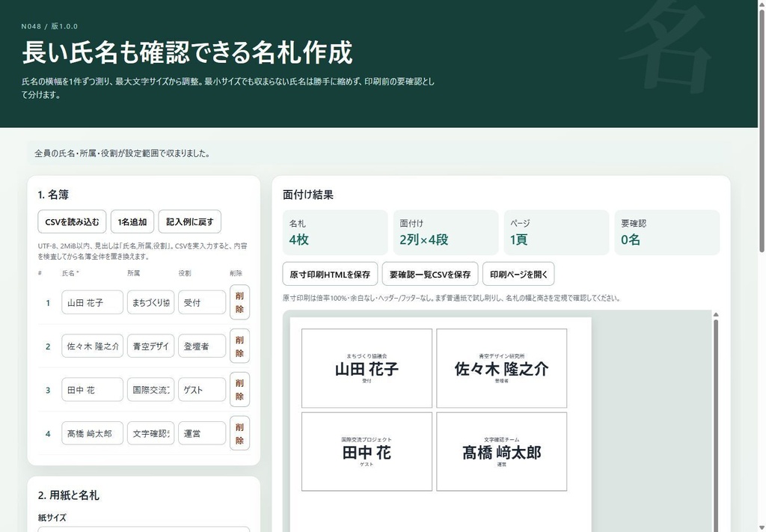This screenshot has width=766, height=532.
Task: Click the 面付け結果 heading
Action: 307,195
